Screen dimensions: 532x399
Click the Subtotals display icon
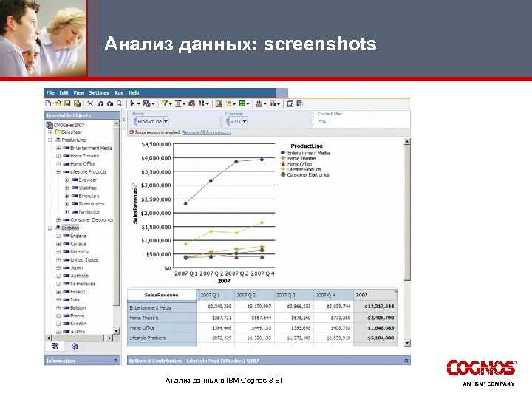[x=219, y=103]
